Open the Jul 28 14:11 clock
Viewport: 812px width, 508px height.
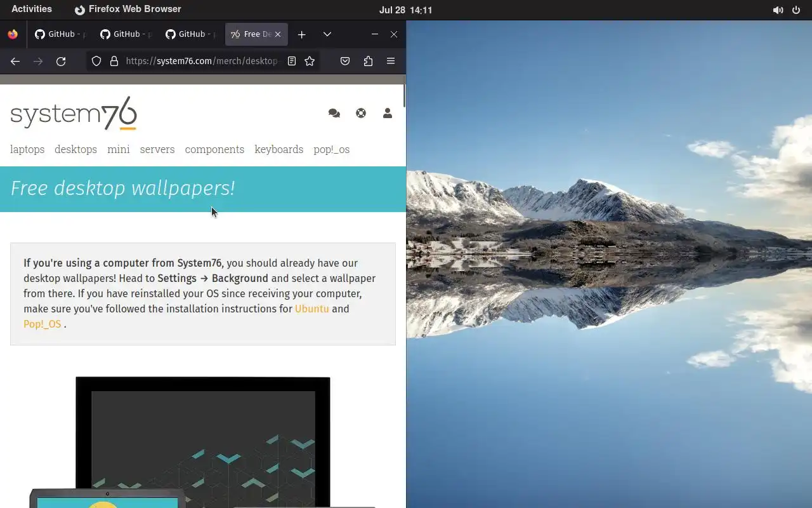tap(406, 10)
